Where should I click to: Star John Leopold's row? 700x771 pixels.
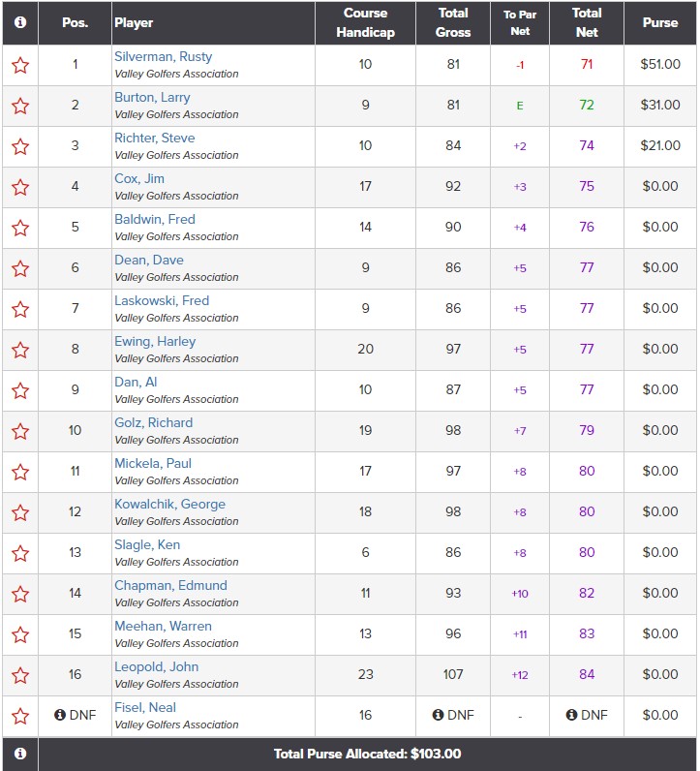(20, 675)
